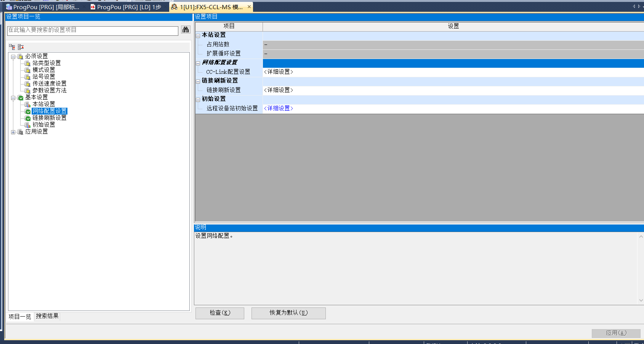This screenshot has width=644, height=344.
Task: Select 模式设置 in the settings tree
Action: pyautogui.click(x=43, y=70)
